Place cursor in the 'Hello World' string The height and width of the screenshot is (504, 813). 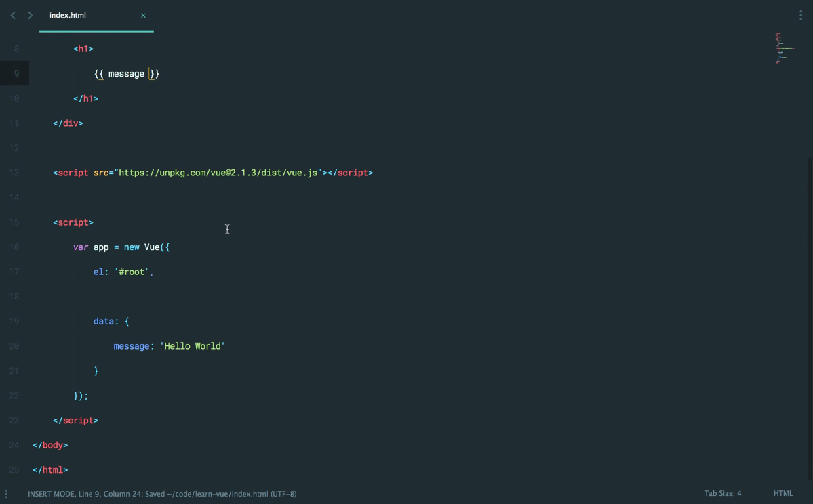coord(193,346)
